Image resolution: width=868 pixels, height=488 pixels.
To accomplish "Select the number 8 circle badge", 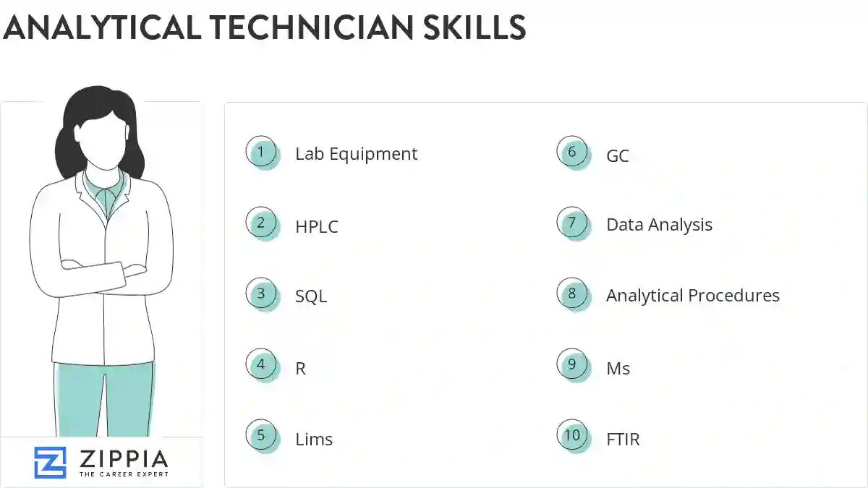I will 572,294.
